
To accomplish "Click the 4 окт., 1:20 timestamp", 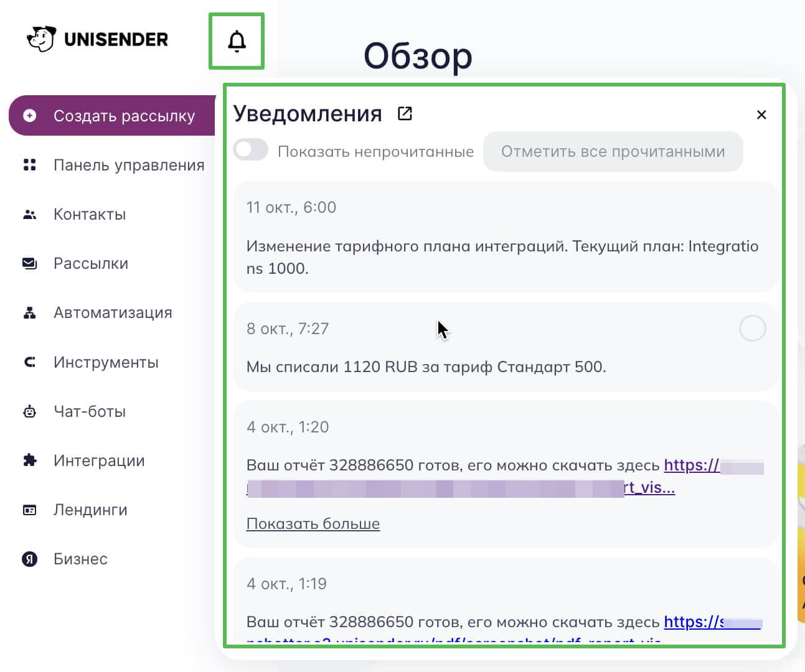I will 288,427.
